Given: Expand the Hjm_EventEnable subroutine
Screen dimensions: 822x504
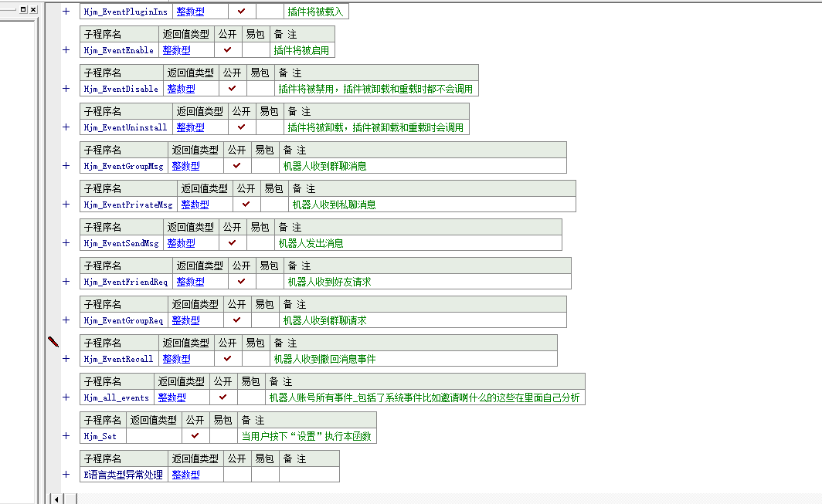Looking at the screenshot, I should 66,50.
